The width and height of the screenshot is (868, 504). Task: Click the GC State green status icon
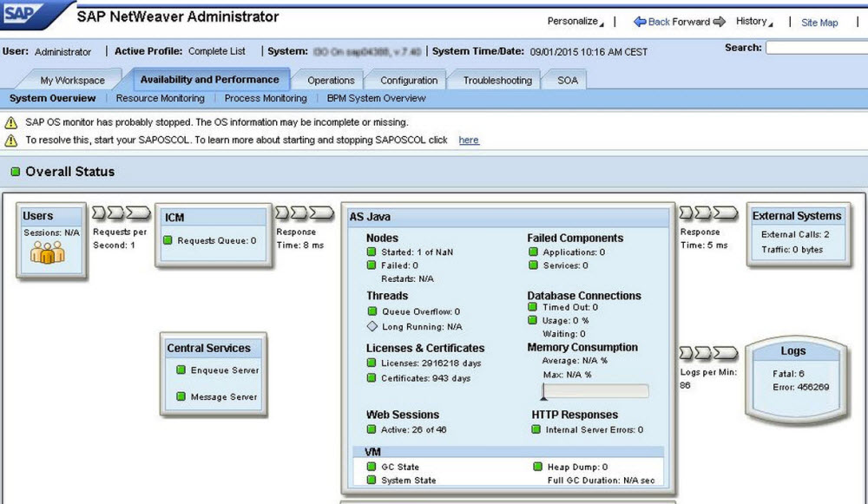point(372,467)
